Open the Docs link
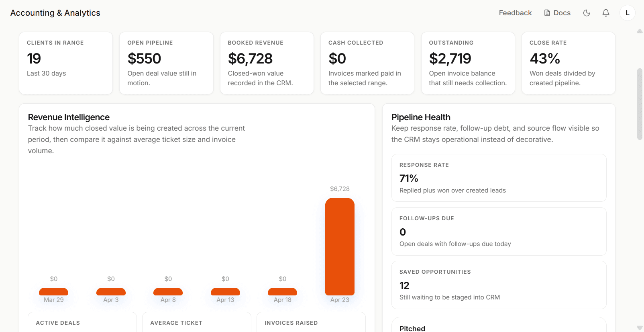 click(x=557, y=13)
